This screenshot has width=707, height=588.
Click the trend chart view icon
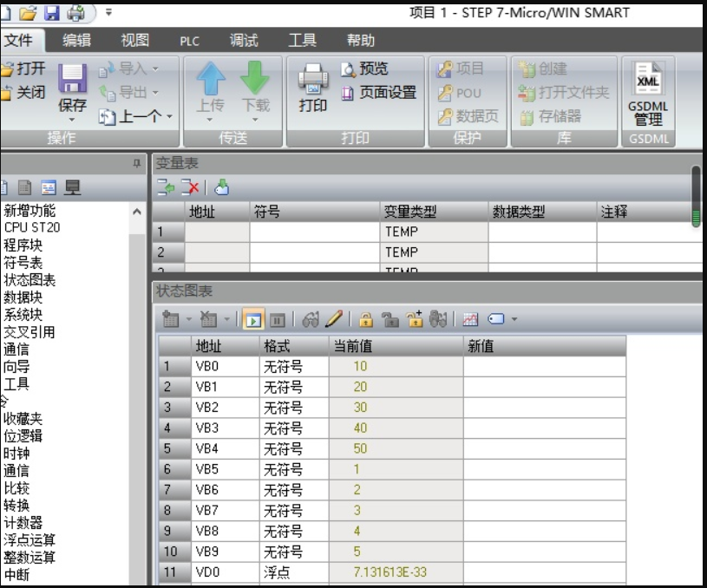point(470,319)
